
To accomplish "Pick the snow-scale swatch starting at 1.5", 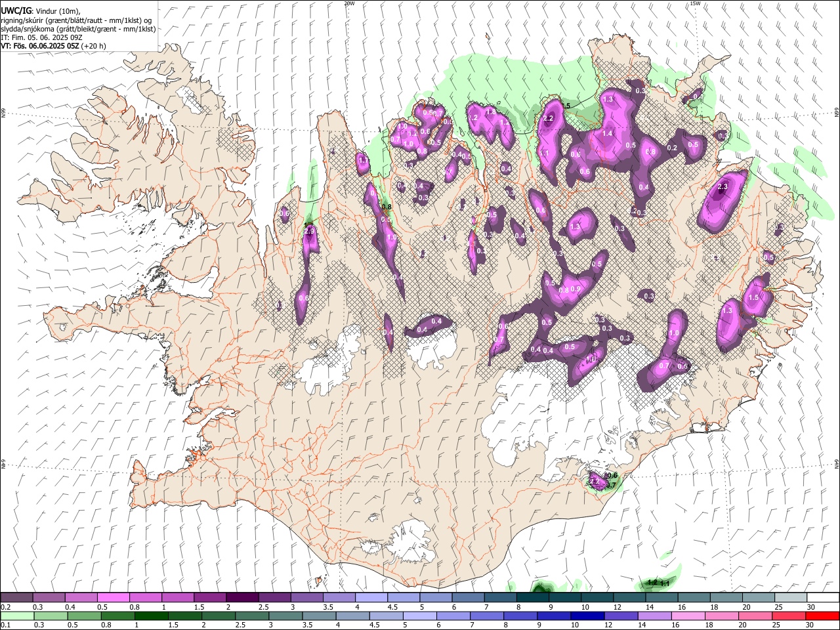I will coord(210,597).
